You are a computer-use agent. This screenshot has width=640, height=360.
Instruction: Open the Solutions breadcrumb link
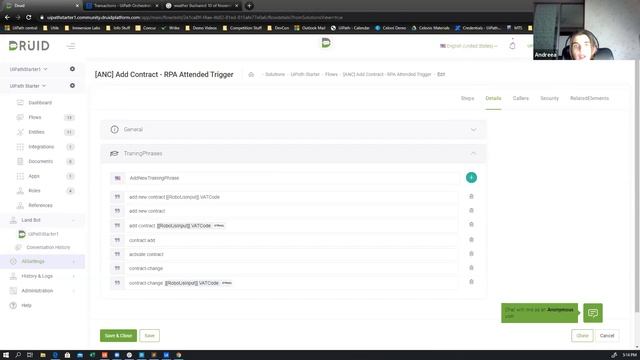point(275,74)
